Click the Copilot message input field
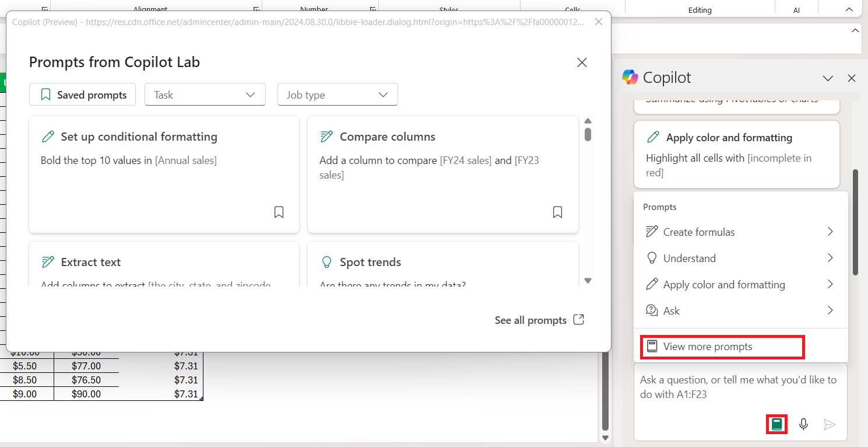Image resolution: width=868 pixels, height=447 pixels. (x=739, y=387)
